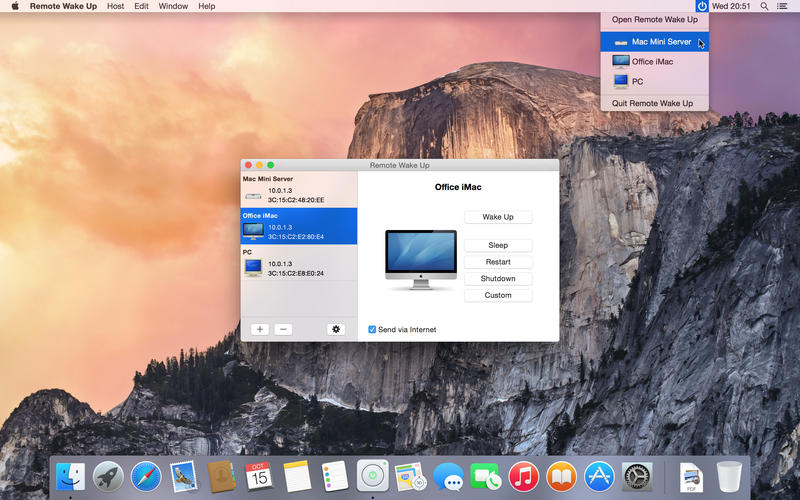This screenshot has height=500, width=800.
Task: Select the PC icon in host list
Action: pyautogui.click(x=253, y=267)
